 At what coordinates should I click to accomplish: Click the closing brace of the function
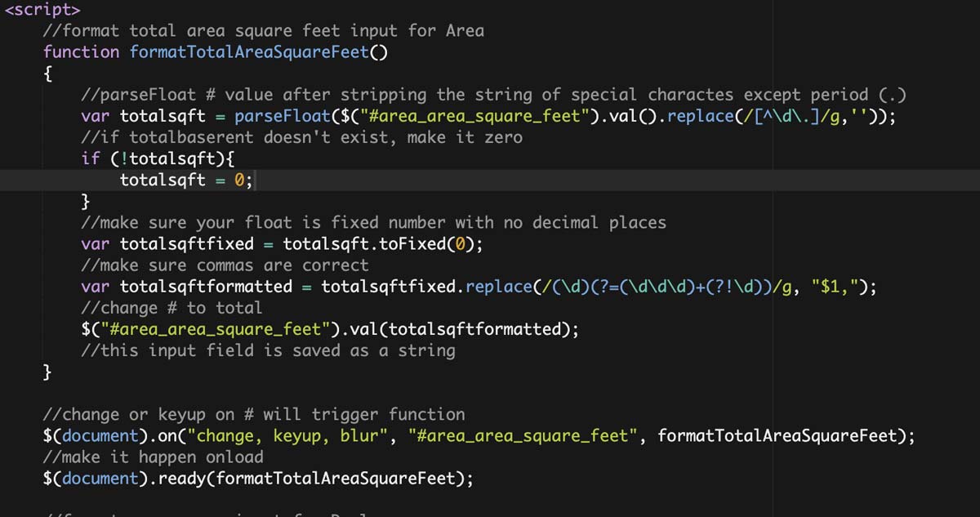coord(47,372)
